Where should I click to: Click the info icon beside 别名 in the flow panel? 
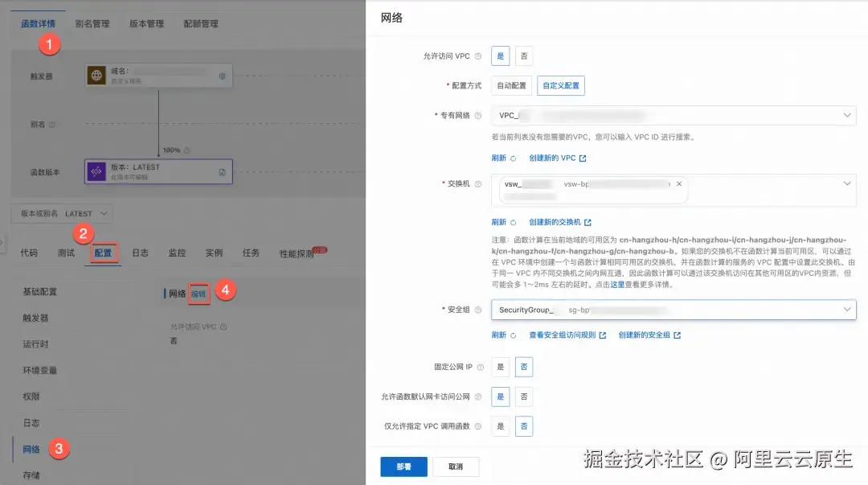click(51, 124)
